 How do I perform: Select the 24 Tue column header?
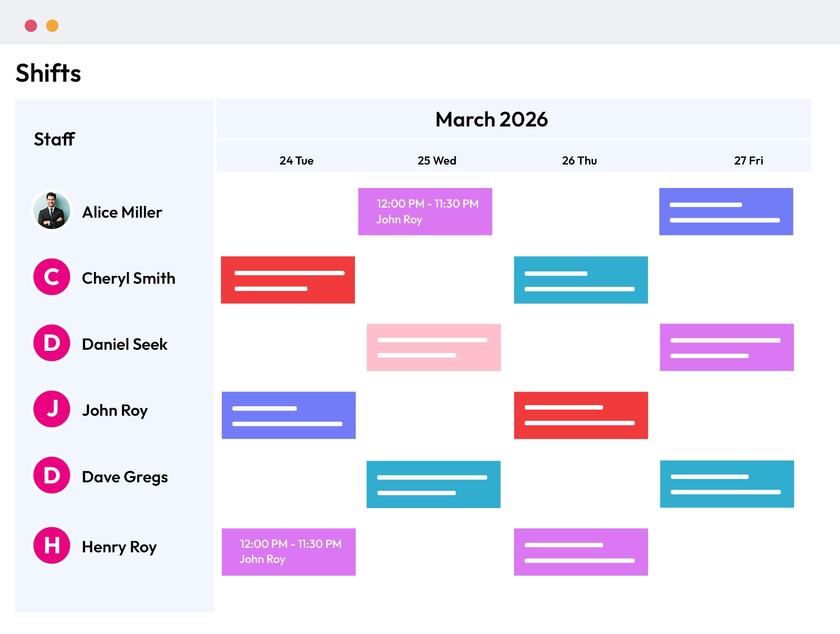click(296, 161)
